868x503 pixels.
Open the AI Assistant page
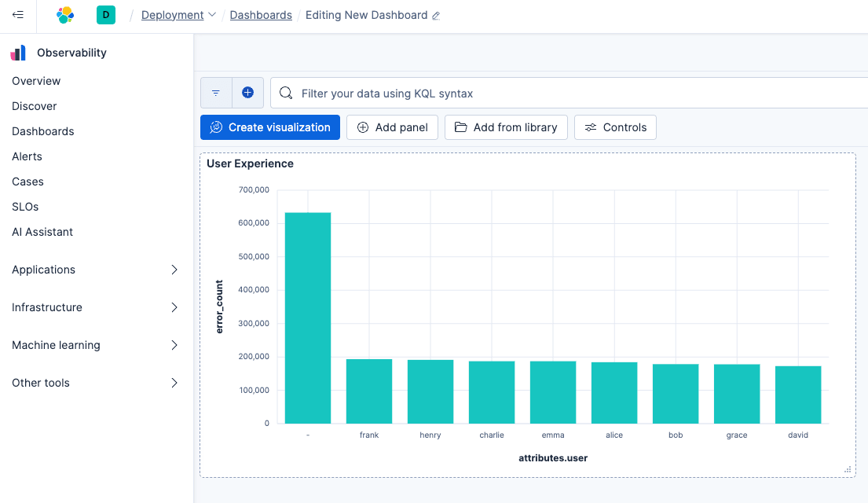click(42, 232)
